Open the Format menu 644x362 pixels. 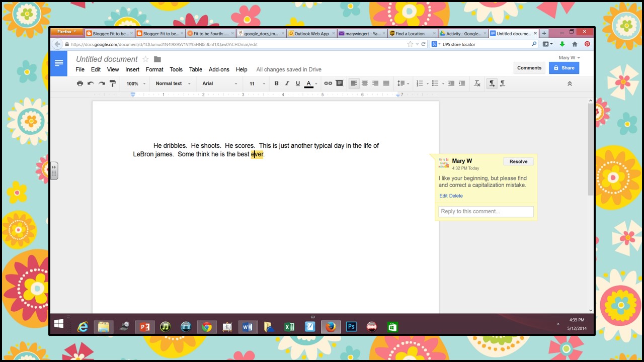pos(154,69)
